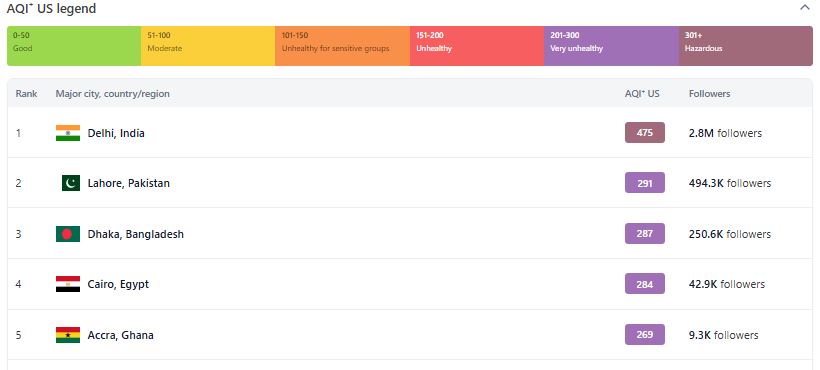Image resolution: width=820 pixels, height=370 pixels.
Task: Collapse the AQI US legend section
Action: [x=804, y=8]
